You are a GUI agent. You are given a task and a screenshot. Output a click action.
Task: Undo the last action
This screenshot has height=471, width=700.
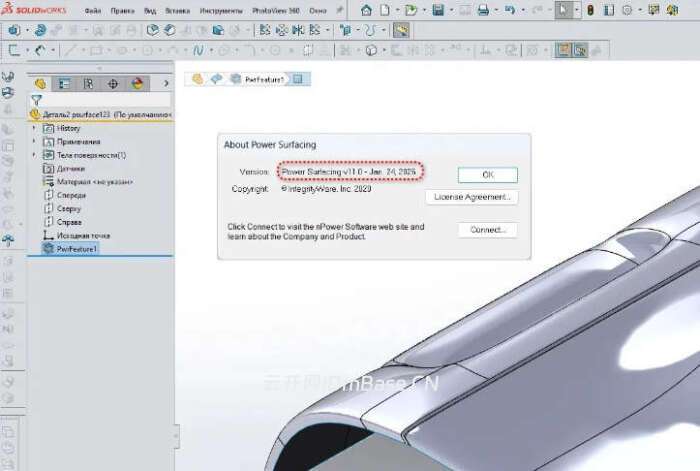point(510,10)
